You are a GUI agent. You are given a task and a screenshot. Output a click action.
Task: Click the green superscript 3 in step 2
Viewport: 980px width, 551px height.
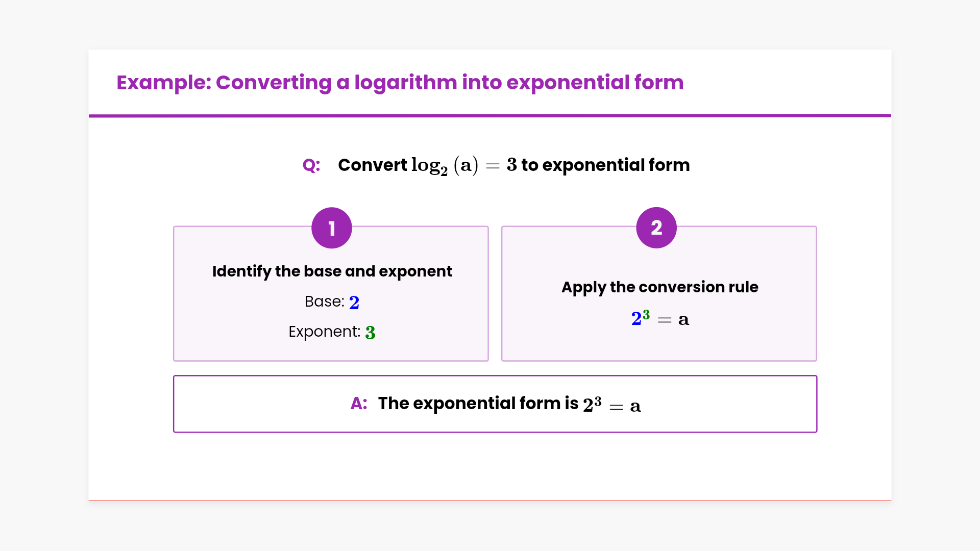[646, 314]
